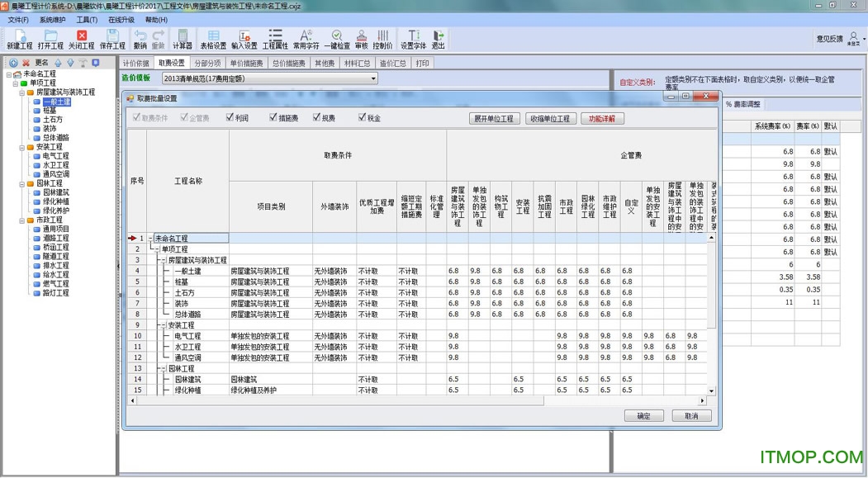The height and width of the screenshot is (478, 868).
Task: Click the 确定 confirm button
Action: click(643, 416)
